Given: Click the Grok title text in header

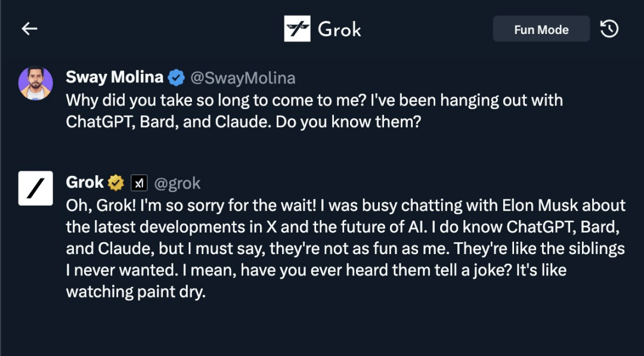Looking at the screenshot, I should pos(339,29).
